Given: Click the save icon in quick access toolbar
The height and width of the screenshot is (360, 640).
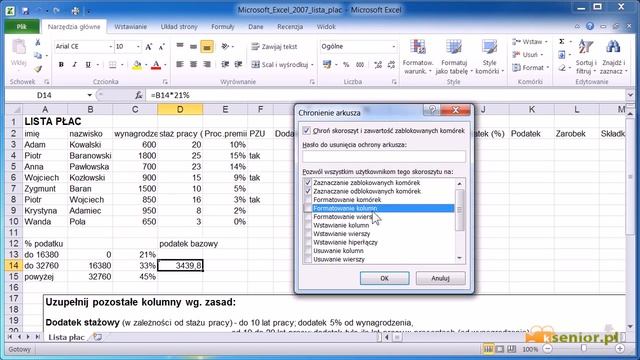Looking at the screenshot, I should click(25, 11).
